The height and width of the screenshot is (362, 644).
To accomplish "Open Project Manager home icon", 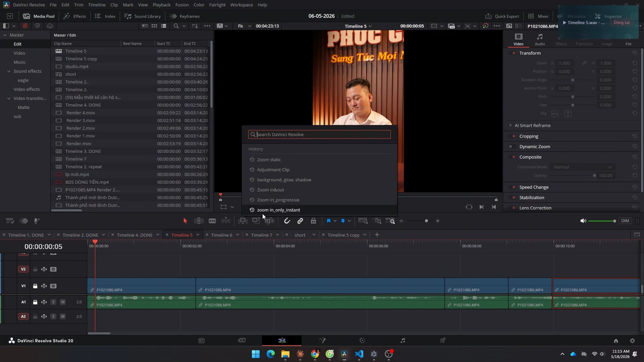I will pyautogui.click(x=616, y=341).
